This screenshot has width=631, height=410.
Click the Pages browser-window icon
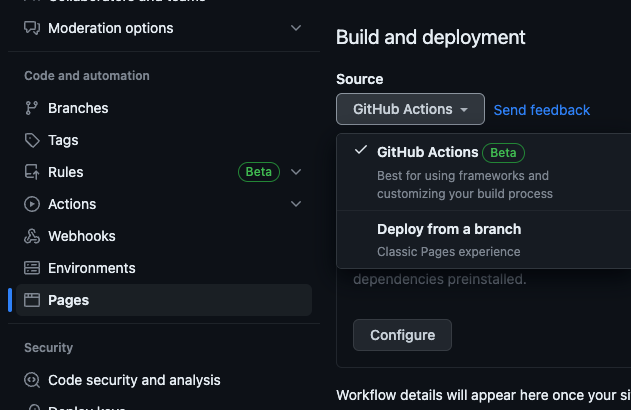point(32,300)
